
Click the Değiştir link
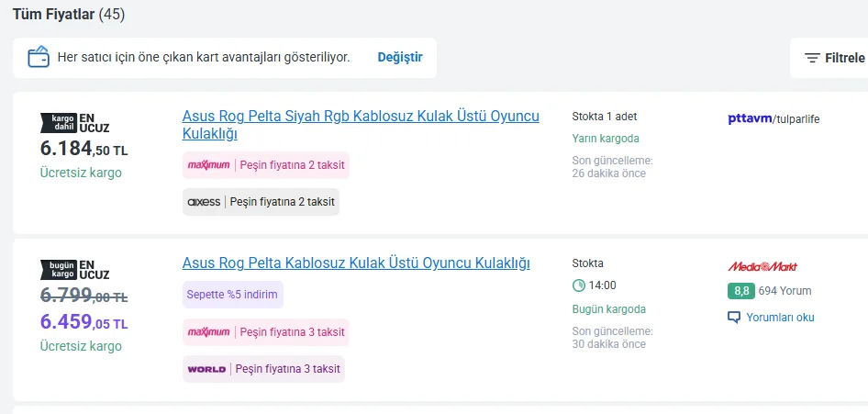point(400,58)
